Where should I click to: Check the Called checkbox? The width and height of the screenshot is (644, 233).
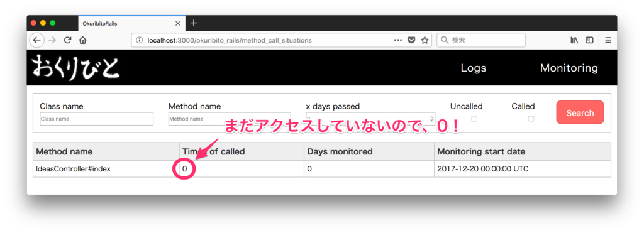pos(531,119)
